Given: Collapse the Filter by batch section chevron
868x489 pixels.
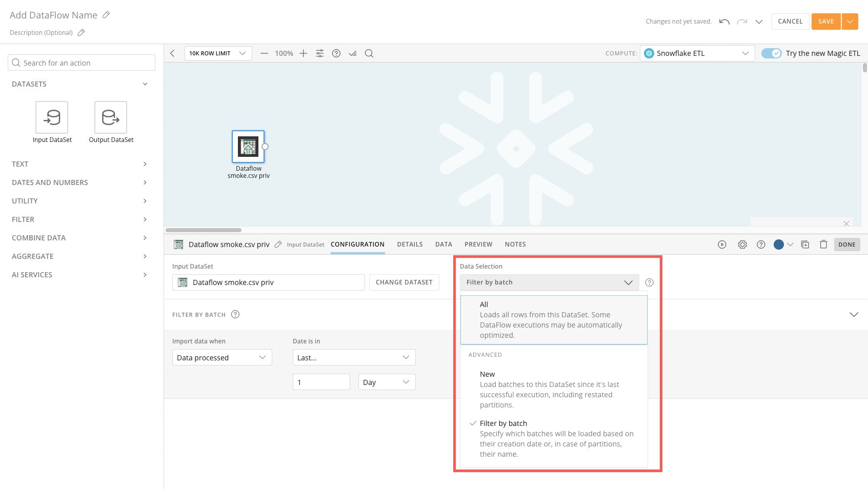Looking at the screenshot, I should [854, 314].
